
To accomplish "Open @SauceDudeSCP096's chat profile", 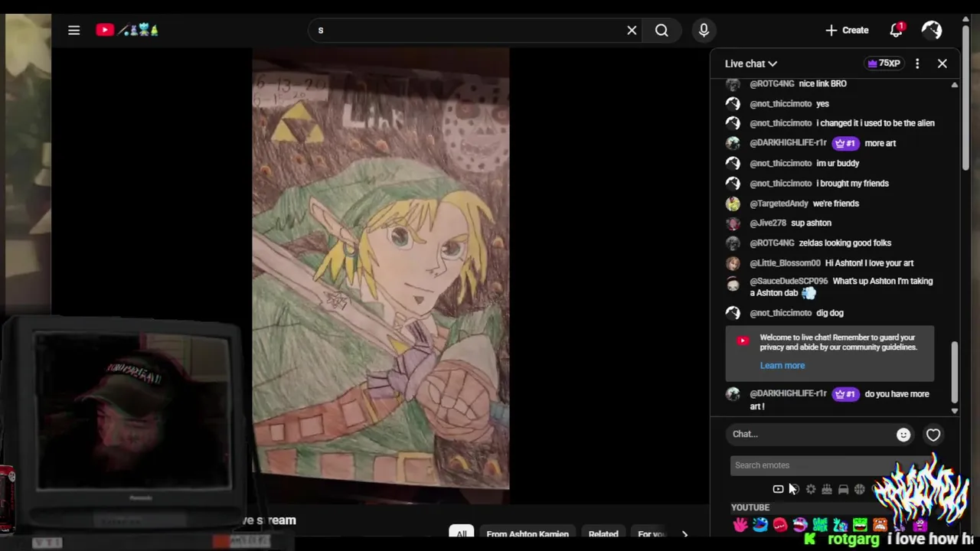I will tap(789, 282).
